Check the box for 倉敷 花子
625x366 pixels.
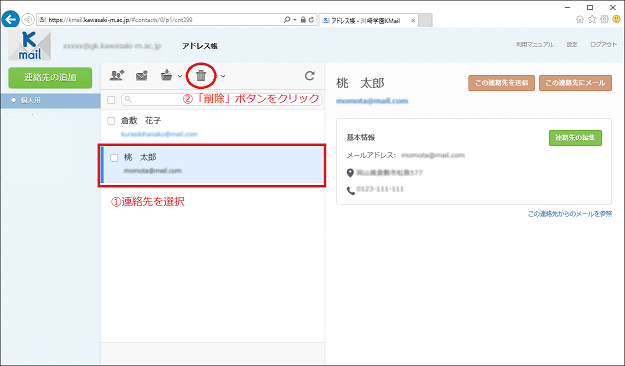tap(111, 121)
